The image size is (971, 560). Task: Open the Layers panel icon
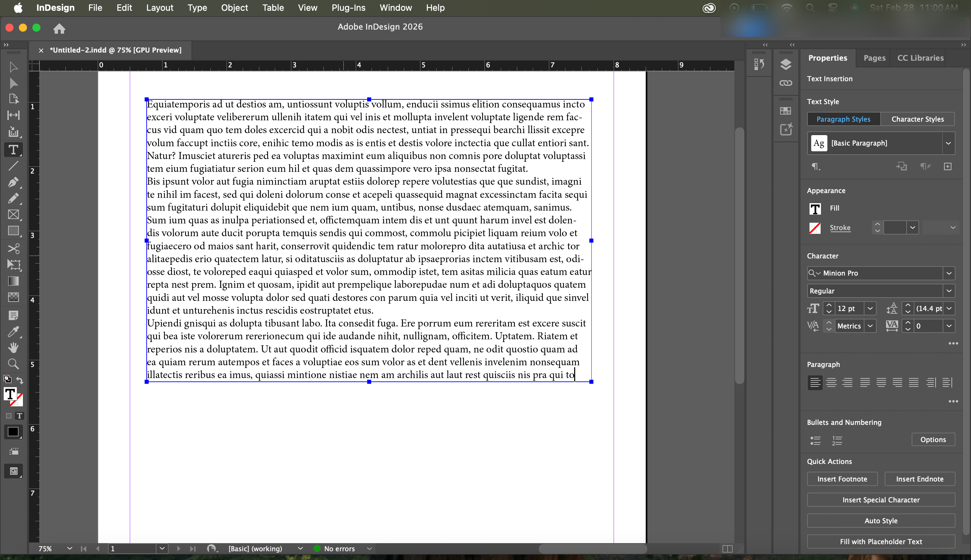[x=786, y=64]
